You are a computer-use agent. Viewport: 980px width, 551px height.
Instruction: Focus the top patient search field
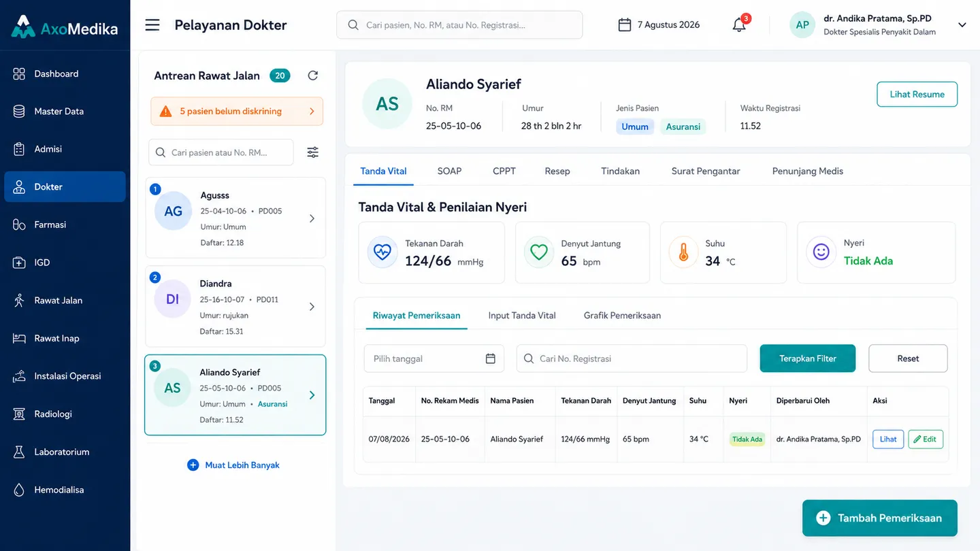click(459, 25)
